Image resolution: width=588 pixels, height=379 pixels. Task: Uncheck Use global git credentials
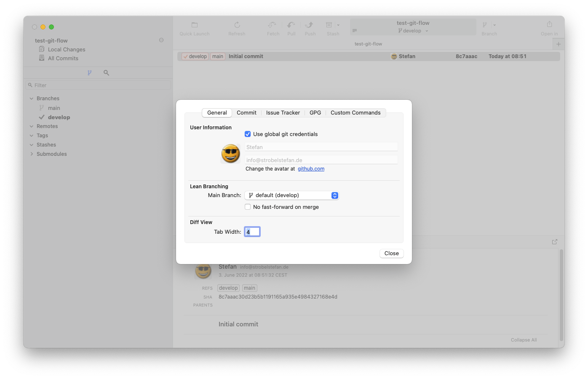click(x=248, y=134)
